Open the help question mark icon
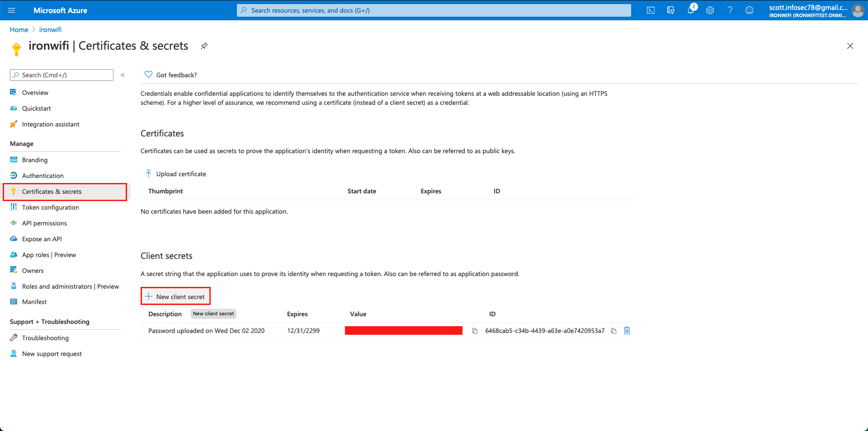This screenshot has width=868, height=431. [x=730, y=10]
